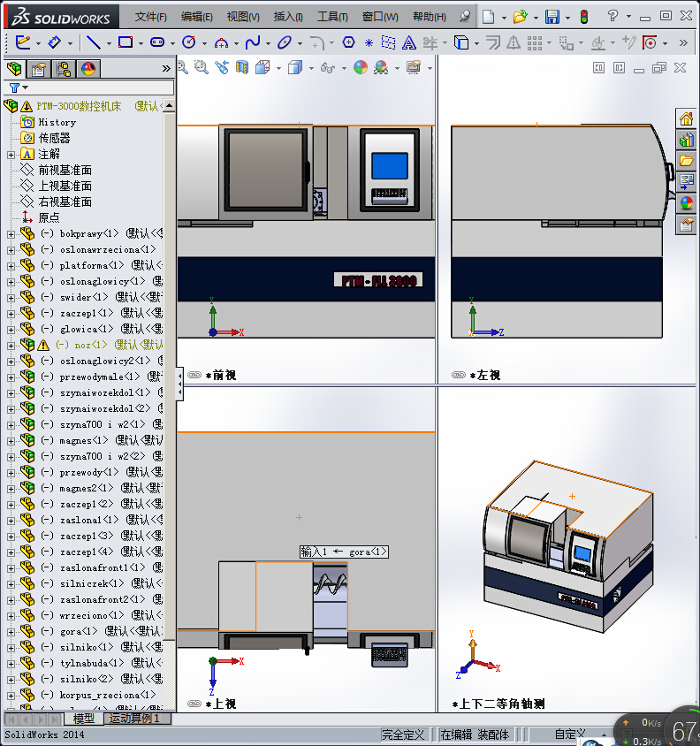700x746 pixels.
Task: Open SolidWorks Resources in task pane
Action: 686,118
